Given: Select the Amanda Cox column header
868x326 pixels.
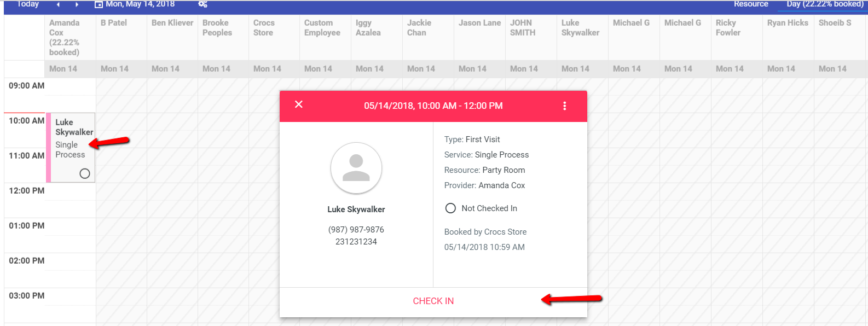Looking at the screenshot, I should click(x=70, y=37).
